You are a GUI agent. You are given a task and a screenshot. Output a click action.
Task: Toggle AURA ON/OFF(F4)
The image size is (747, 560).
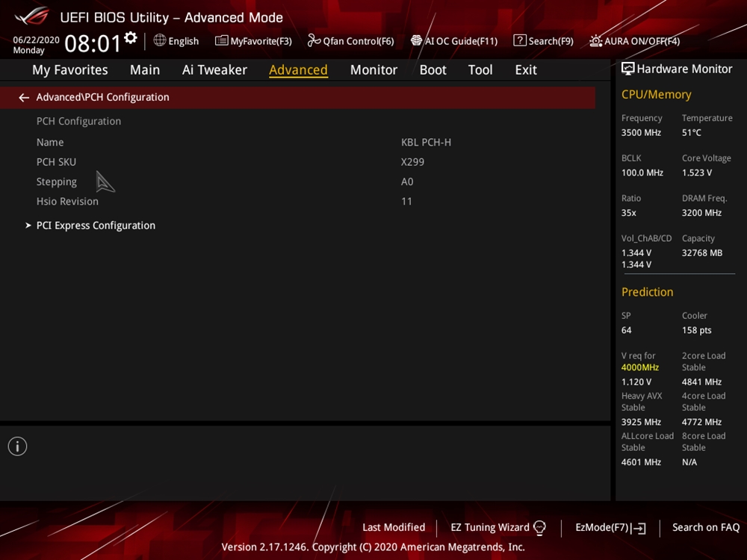coord(642,41)
